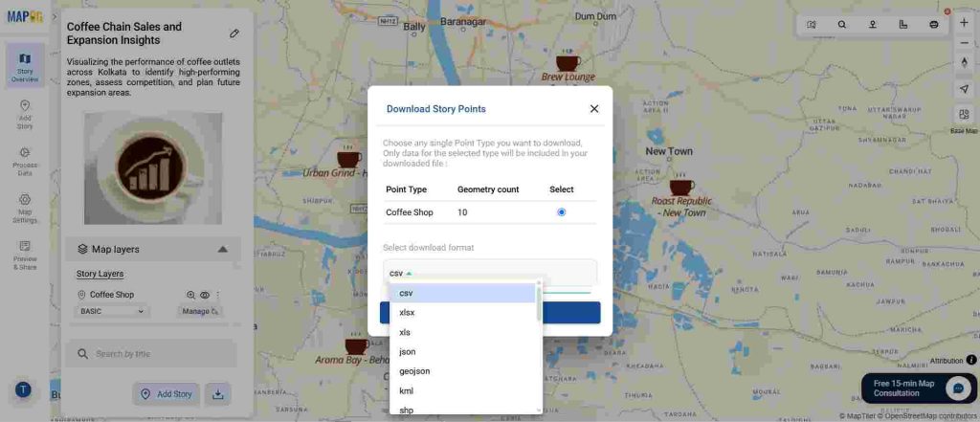
Task: Open the BASIC style dropdown
Action: (113, 311)
